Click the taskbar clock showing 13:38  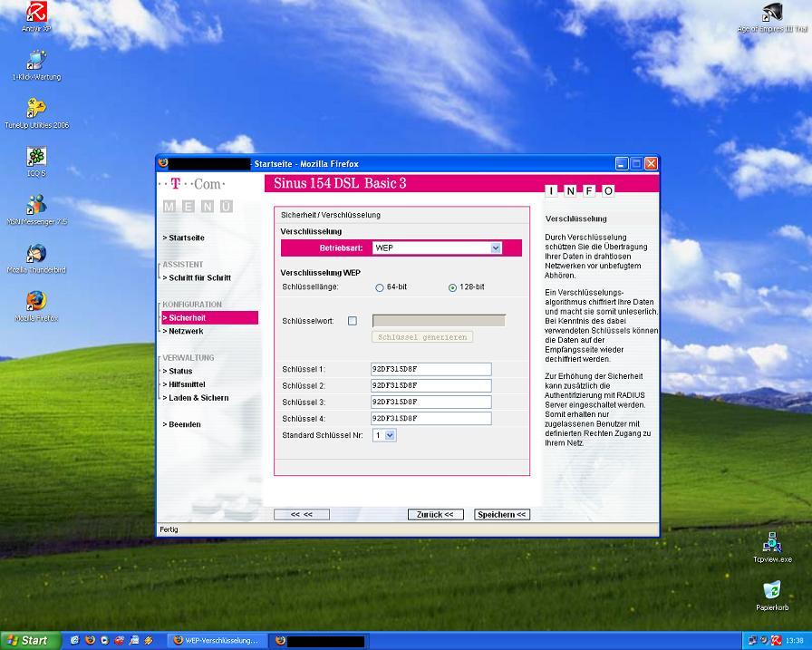pos(795,641)
